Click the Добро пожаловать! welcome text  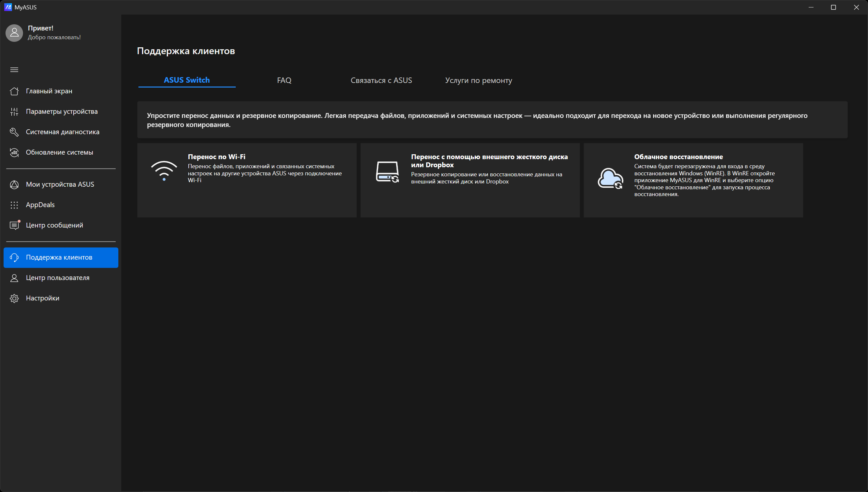[54, 37]
